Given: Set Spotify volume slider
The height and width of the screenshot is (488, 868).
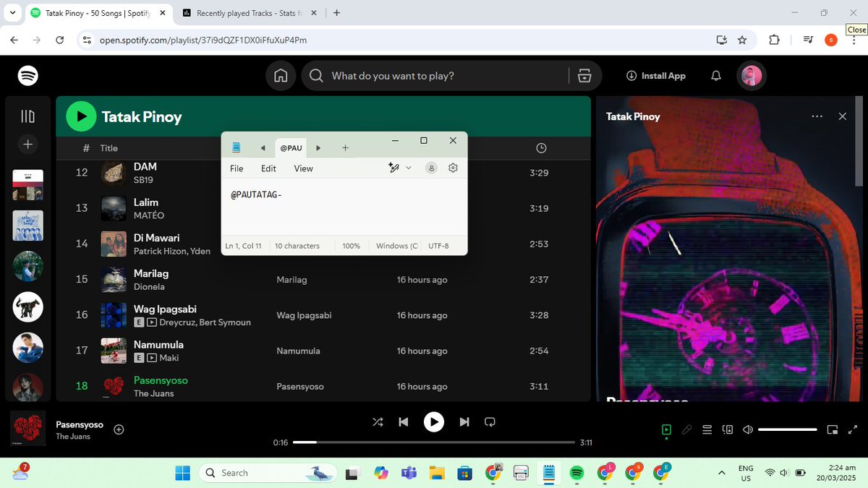Looking at the screenshot, I should (x=787, y=429).
